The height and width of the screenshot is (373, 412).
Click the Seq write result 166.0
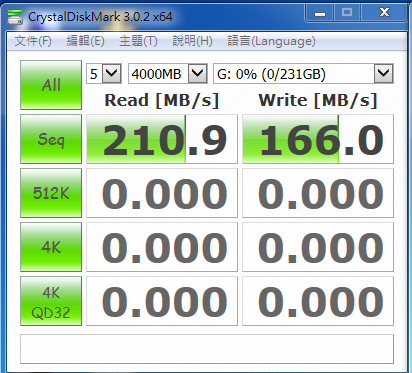point(318,139)
